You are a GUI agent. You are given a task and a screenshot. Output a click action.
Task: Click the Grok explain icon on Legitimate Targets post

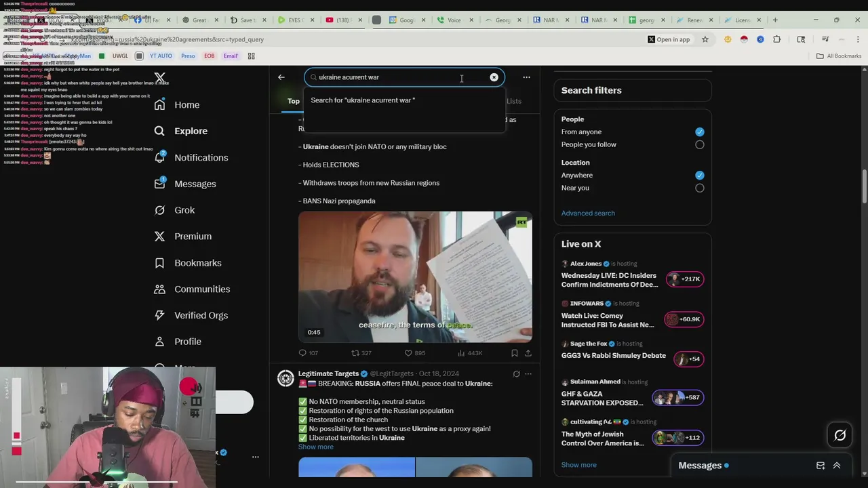pos(516,373)
